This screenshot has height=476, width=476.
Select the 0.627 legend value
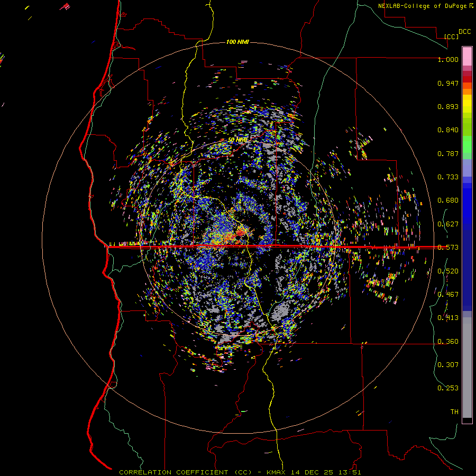click(448, 224)
